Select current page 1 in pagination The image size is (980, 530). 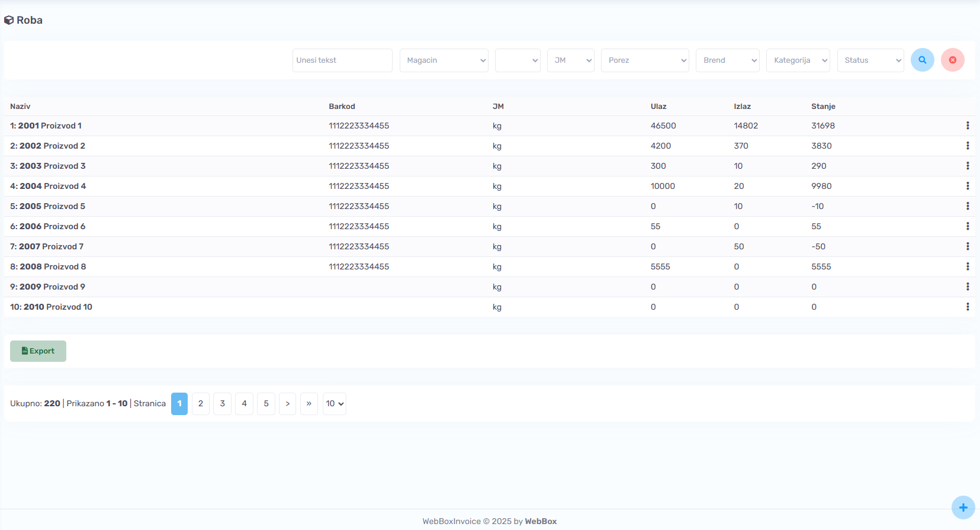(x=179, y=404)
